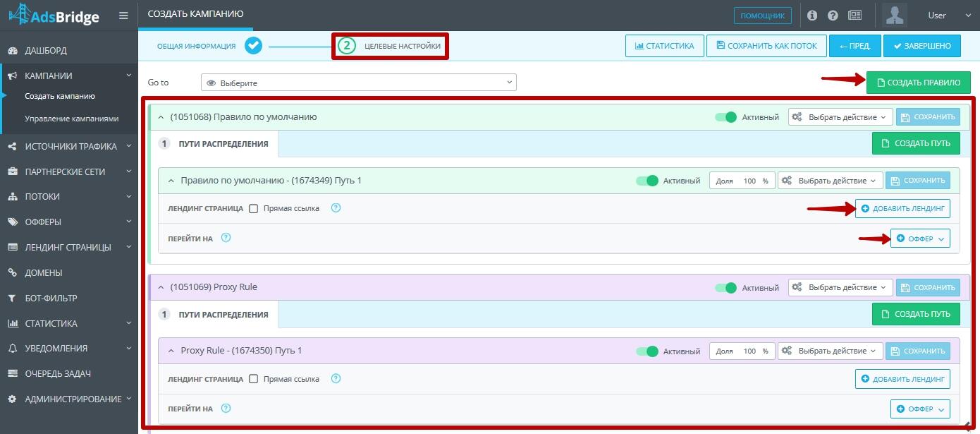Open the Go to Выберите dropdown
Viewport: 980px width, 434px height.
coord(358,83)
